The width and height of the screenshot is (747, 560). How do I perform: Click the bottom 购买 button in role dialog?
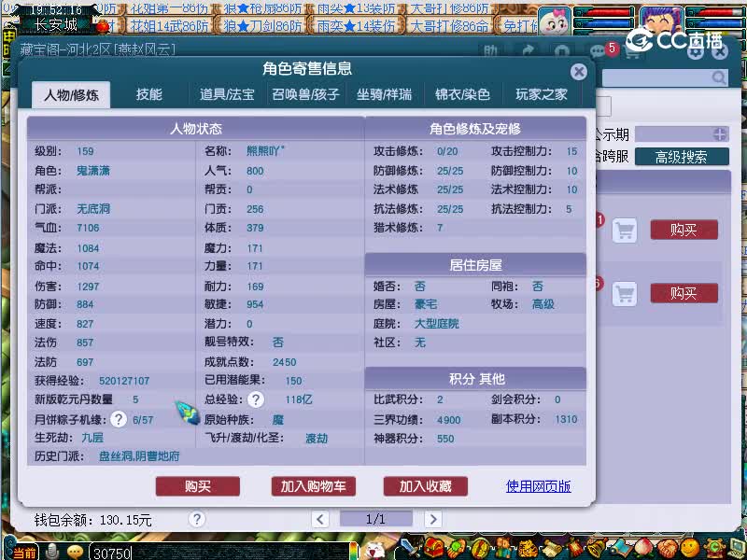tap(197, 486)
